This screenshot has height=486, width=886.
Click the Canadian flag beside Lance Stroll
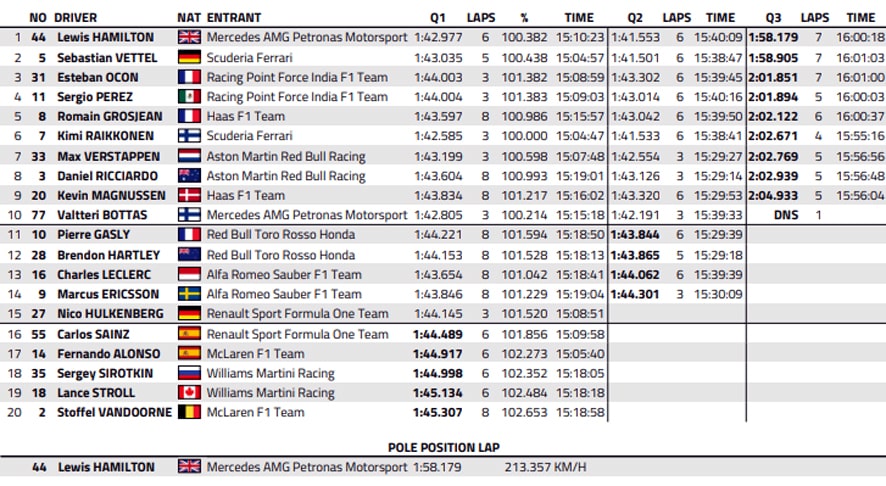point(189,393)
